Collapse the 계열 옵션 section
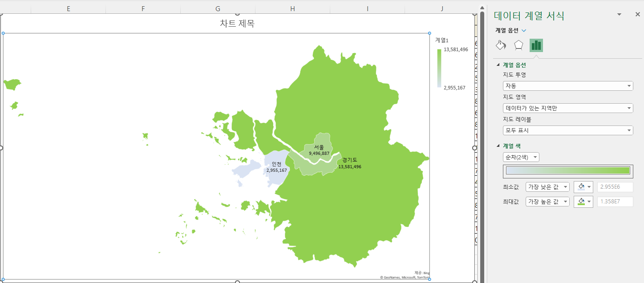Image resolution: width=644 pixels, height=283 pixels. coord(498,65)
